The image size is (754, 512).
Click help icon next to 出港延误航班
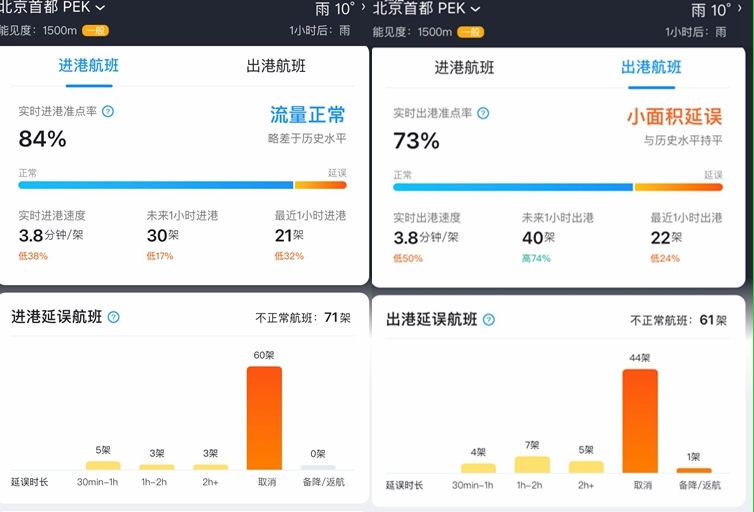coord(489,320)
